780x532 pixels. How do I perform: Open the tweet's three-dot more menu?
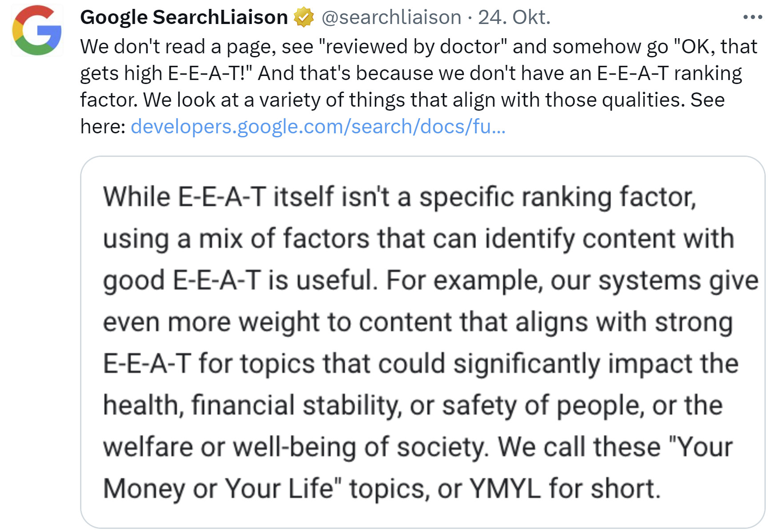click(x=752, y=17)
